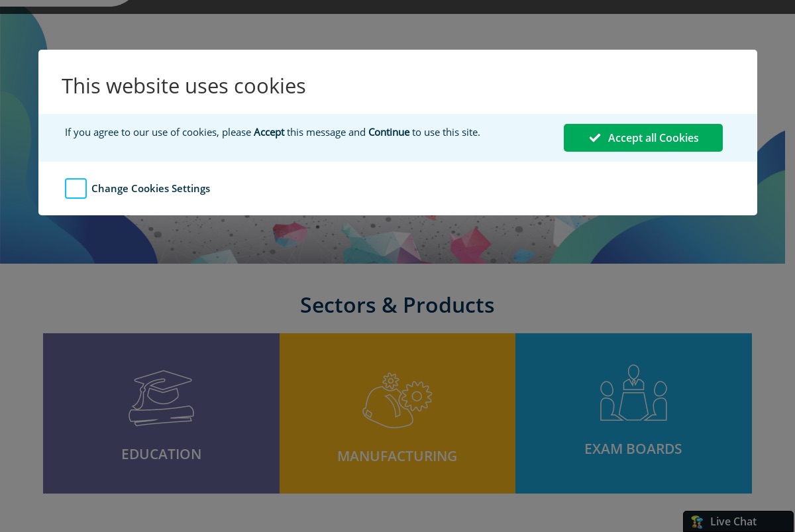The height and width of the screenshot is (532, 795).
Task: Select the blue Exam Boards sector tile
Action: coord(633,413)
